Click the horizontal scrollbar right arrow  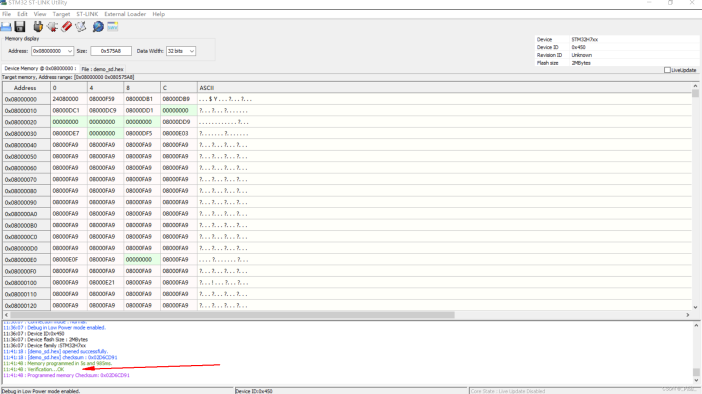tap(688, 315)
